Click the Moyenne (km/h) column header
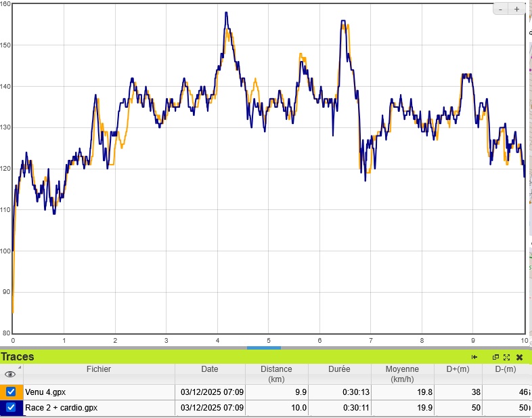The image size is (532, 418). coord(402,374)
